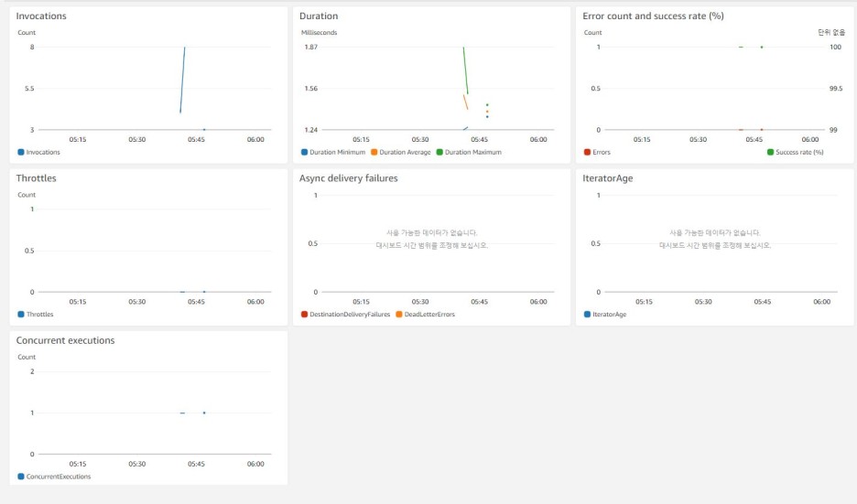Toggle the Duration Average legend swatch
The width and height of the screenshot is (857, 504).
[374, 153]
